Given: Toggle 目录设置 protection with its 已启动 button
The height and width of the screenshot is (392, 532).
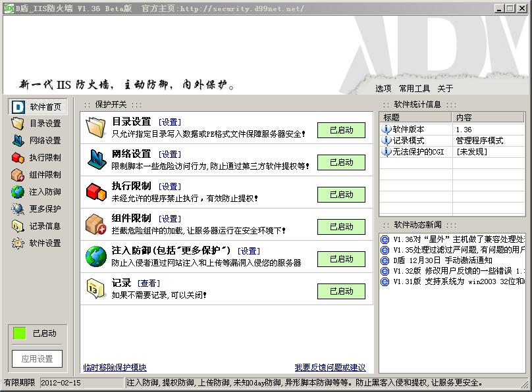Looking at the screenshot, I should [342, 130].
